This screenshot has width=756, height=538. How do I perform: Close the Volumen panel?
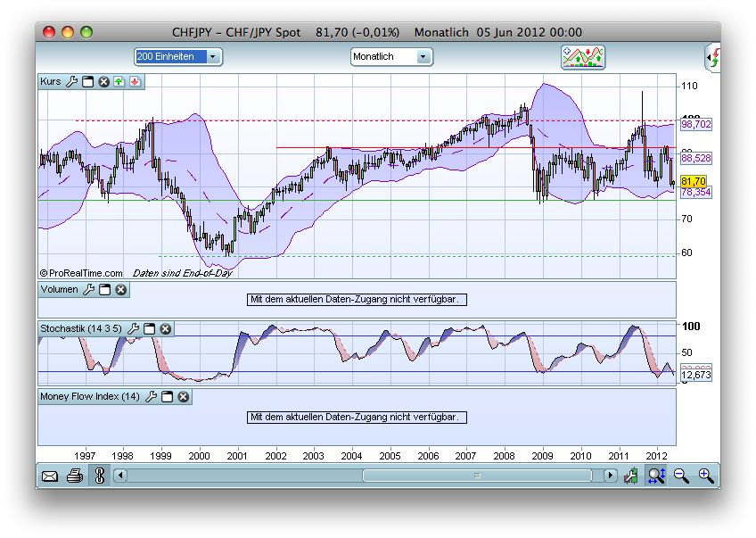(121, 289)
